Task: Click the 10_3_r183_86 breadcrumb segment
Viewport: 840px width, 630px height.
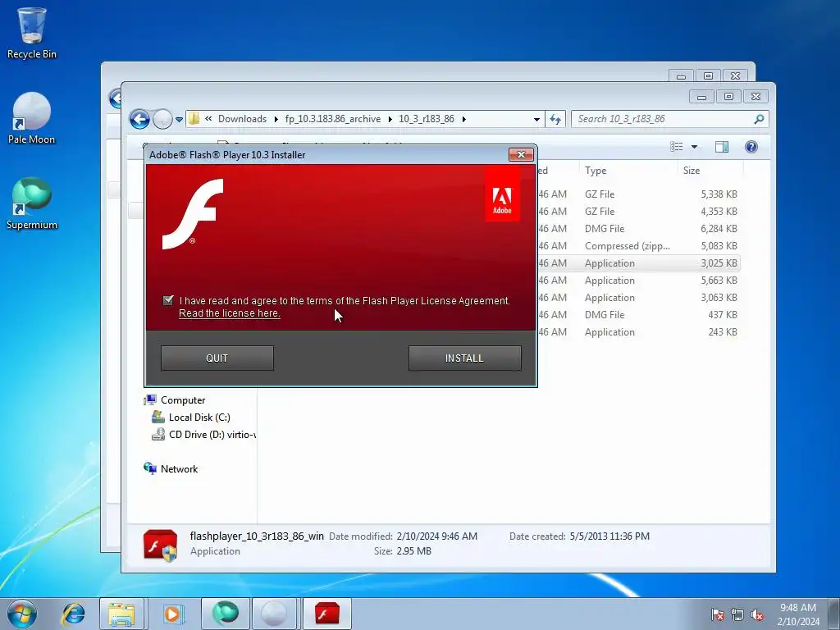Action: 427,119
